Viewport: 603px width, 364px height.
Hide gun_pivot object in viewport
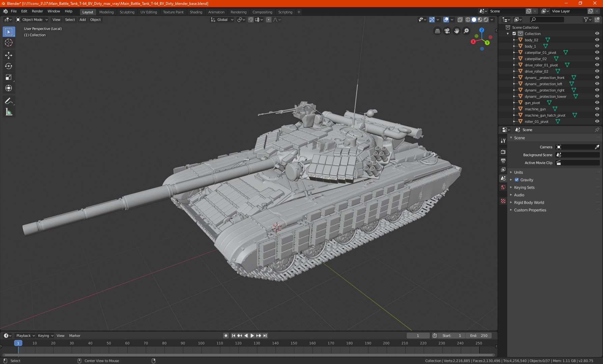point(597,102)
